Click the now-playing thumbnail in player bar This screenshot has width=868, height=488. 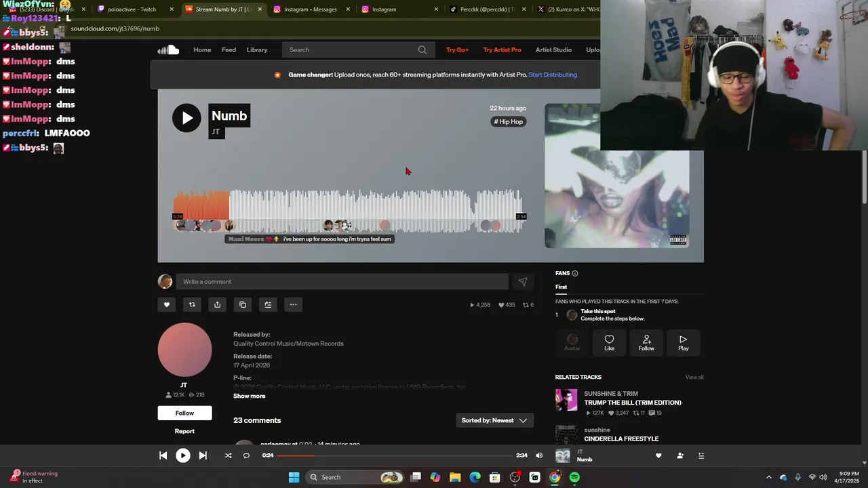pyautogui.click(x=563, y=455)
